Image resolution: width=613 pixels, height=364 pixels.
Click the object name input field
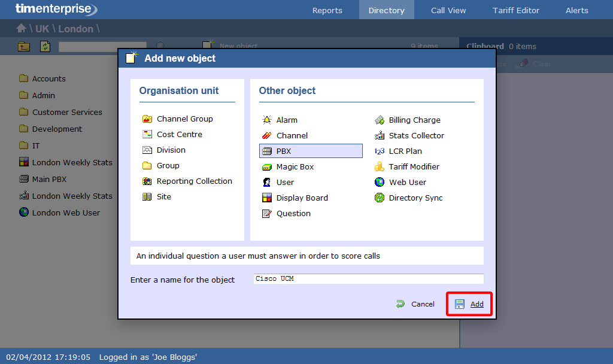pos(368,279)
